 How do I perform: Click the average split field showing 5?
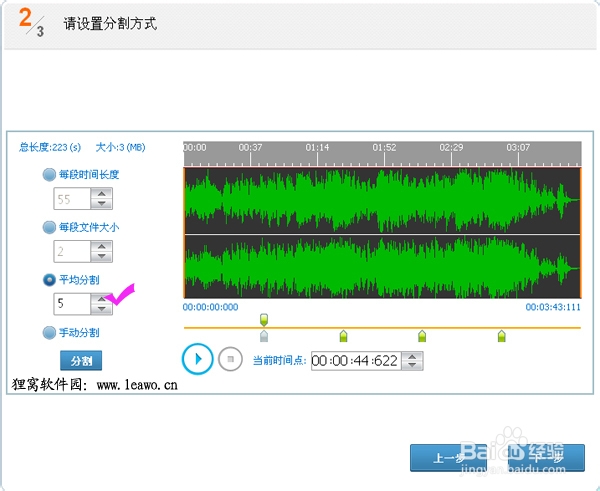[x=72, y=304]
